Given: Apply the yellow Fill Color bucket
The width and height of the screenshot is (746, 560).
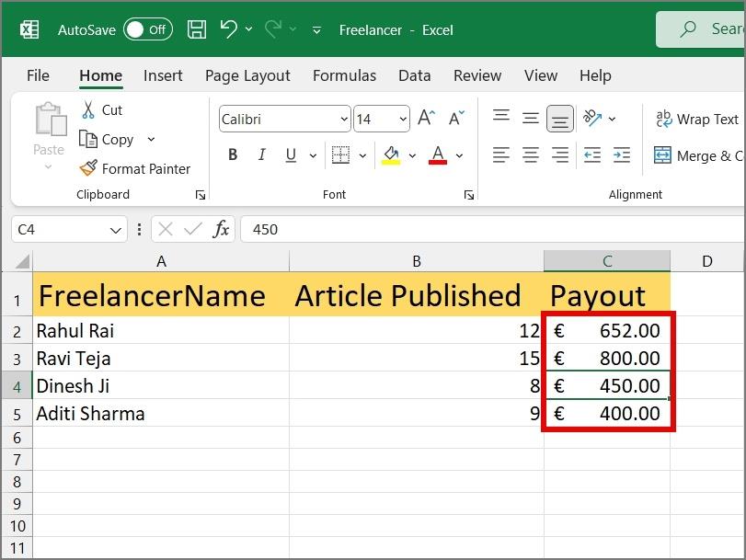Looking at the screenshot, I should click(x=391, y=154).
